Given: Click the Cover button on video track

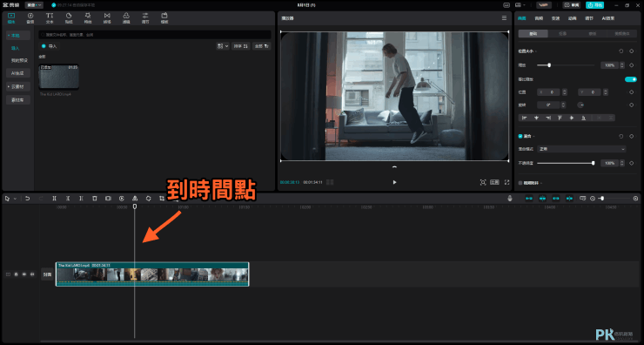Looking at the screenshot, I should tap(47, 274).
